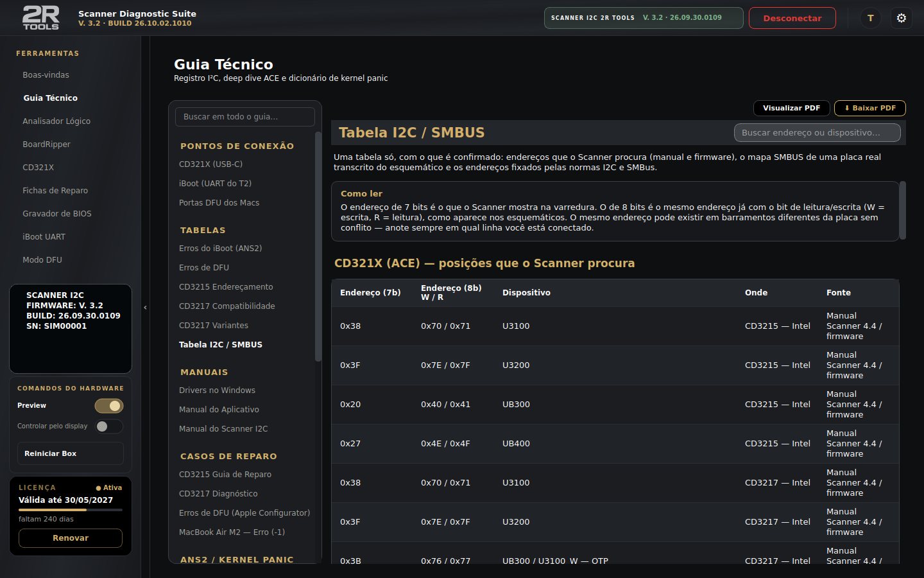Screen dimensions: 924x578
Task: Toggle the Preview switch off
Action: pos(108,406)
